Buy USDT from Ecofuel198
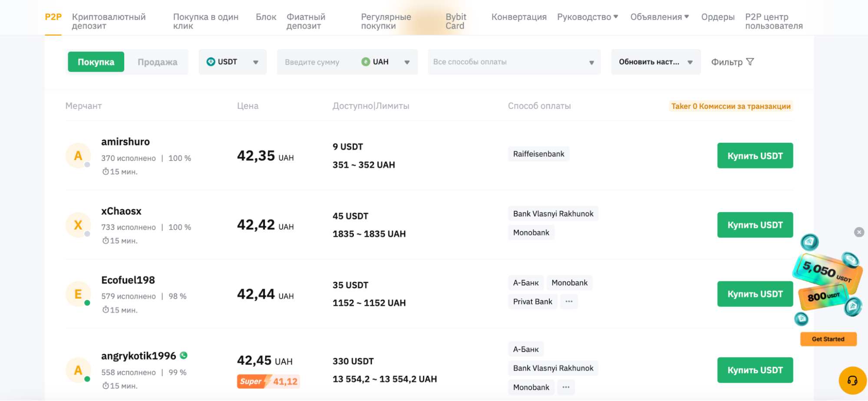The image size is (868, 401). pyautogui.click(x=755, y=294)
